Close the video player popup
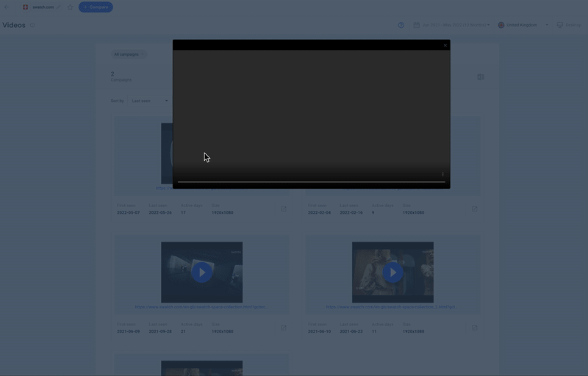Screen dimensions: 588x376 445,46
